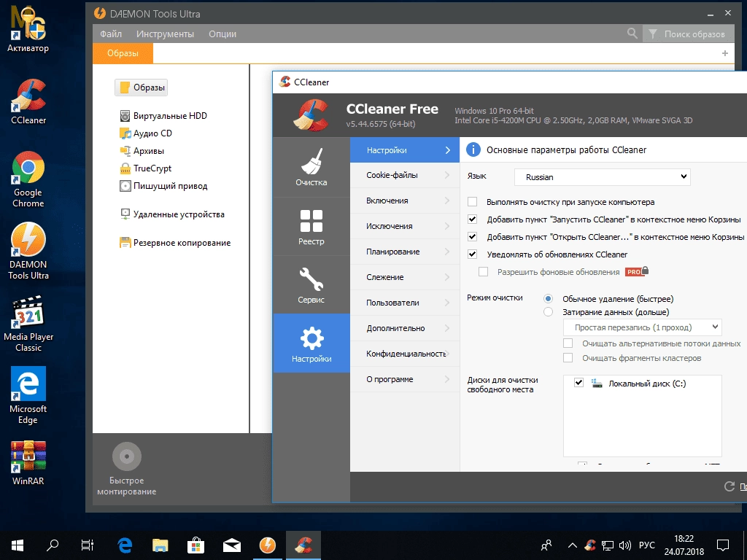Screen dimensions: 747x560
Task: Open the Очистка (Cleaner) section in CCleaner
Action: (311, 168)
